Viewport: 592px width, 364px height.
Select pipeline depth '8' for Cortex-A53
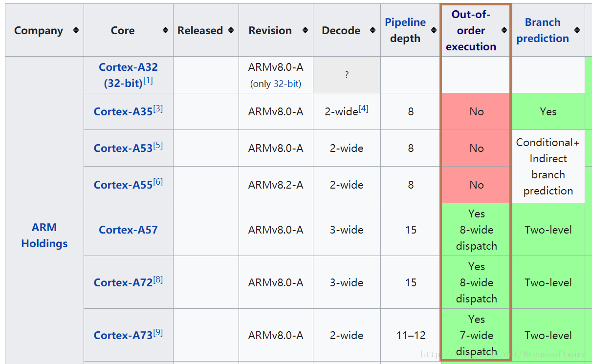point(411,148)
